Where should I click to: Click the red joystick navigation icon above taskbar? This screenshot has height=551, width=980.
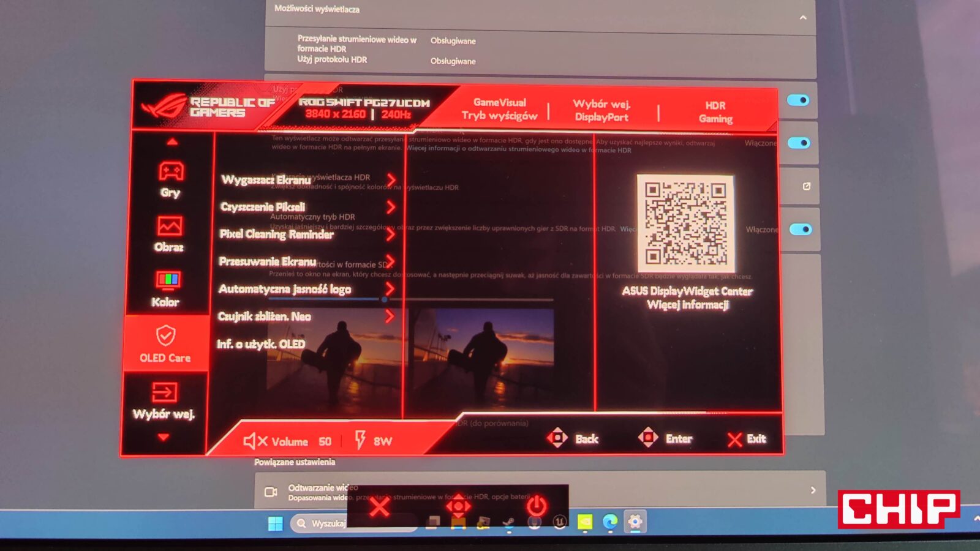[x=458, y=506]
